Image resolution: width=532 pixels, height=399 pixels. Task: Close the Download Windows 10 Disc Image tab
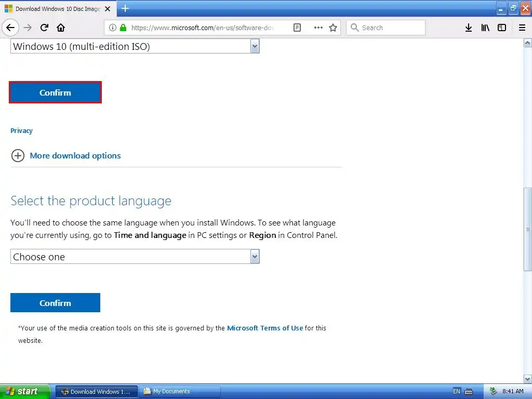(x=108, y=9)
